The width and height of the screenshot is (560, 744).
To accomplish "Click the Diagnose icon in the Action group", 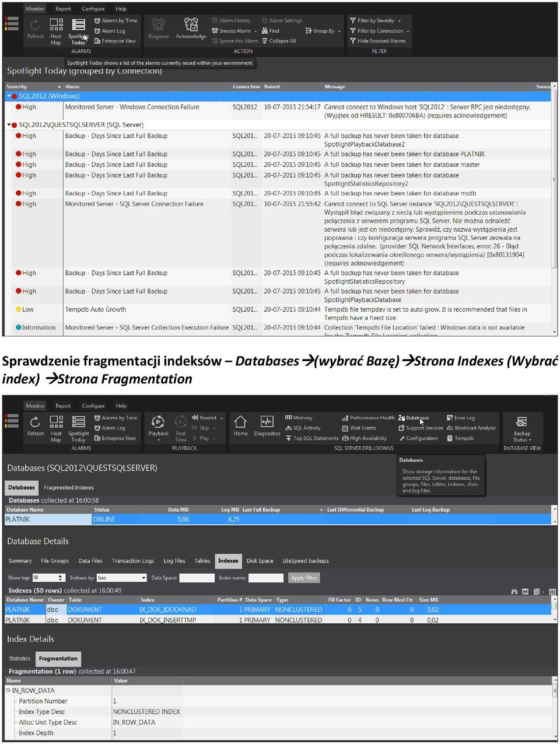I will click(159, 28).
